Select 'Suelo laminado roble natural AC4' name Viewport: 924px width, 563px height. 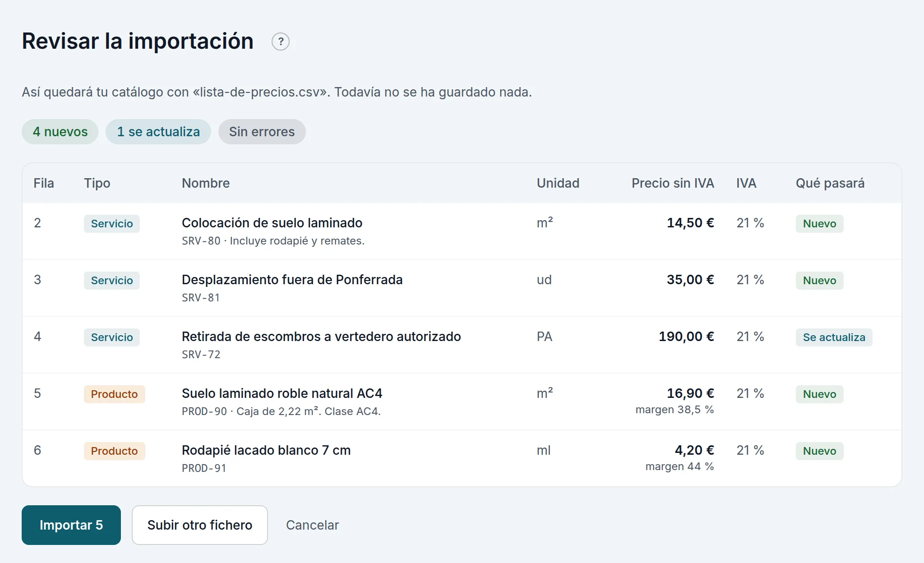282,393
